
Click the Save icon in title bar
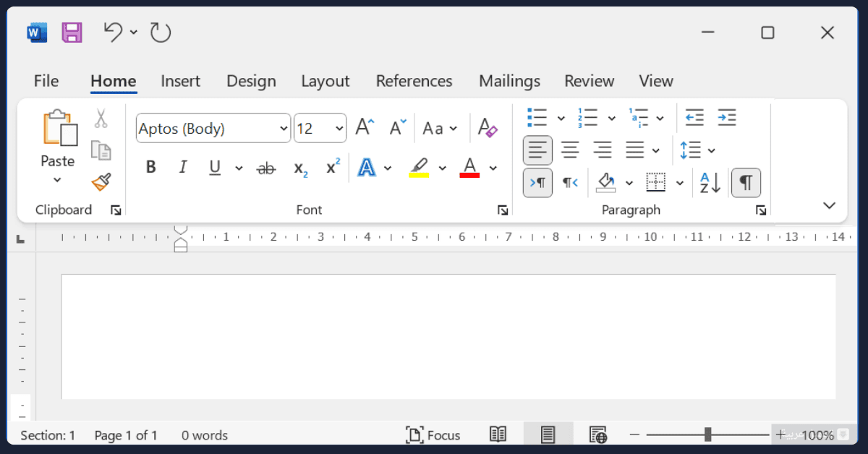pos(72,33)
